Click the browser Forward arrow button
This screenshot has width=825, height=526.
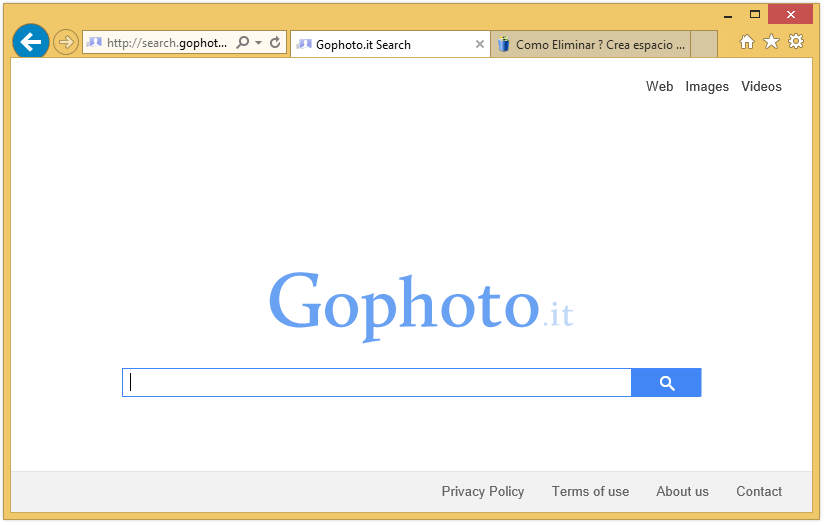click(66, 42)
